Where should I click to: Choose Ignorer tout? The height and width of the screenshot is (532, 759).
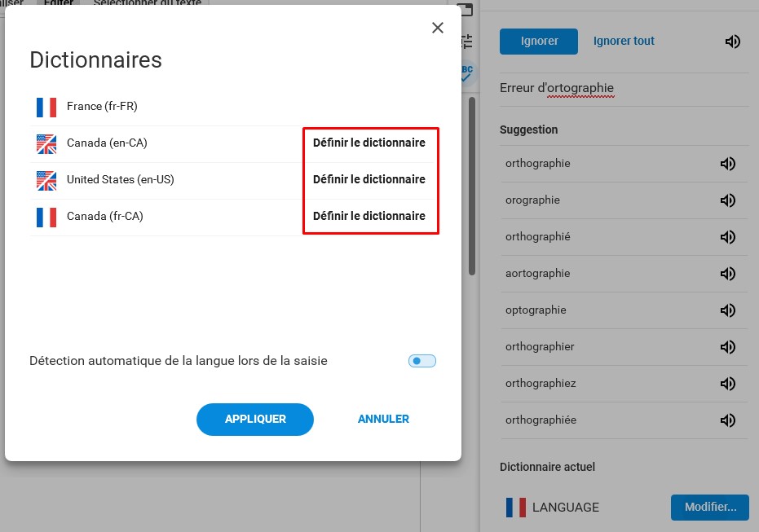[624, 41]
